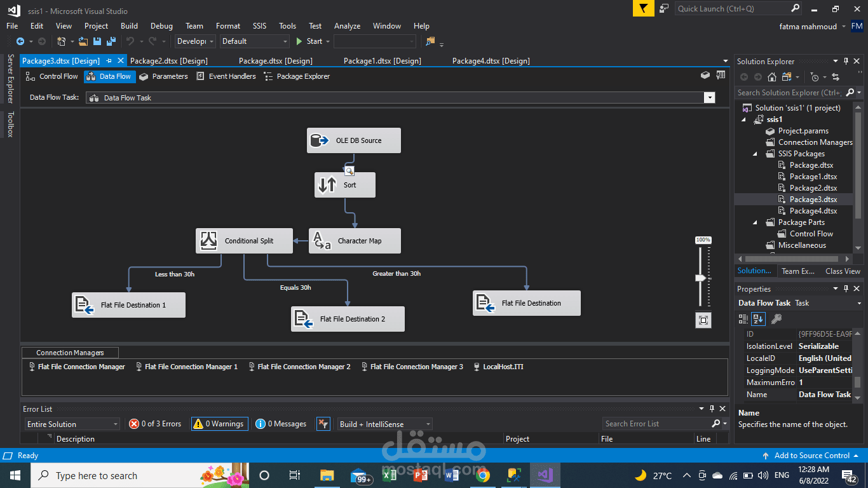Click the zoom fit-to-view icon on the canvas
Image resolution: width=868 pixels, height=488 pixels.
pyautogui.click(x=703, y=320)
